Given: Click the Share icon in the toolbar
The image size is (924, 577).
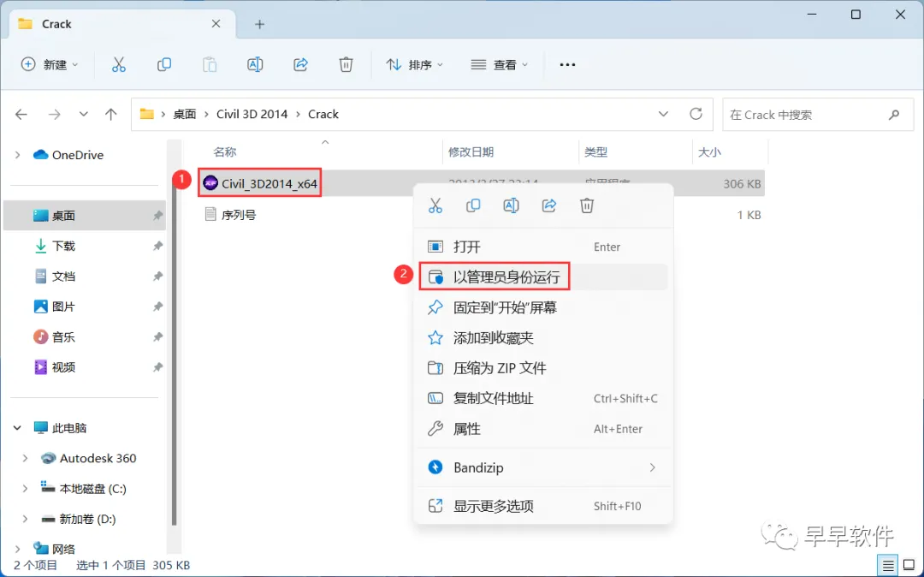Looking at the screenshot, I should coord(300,65).
